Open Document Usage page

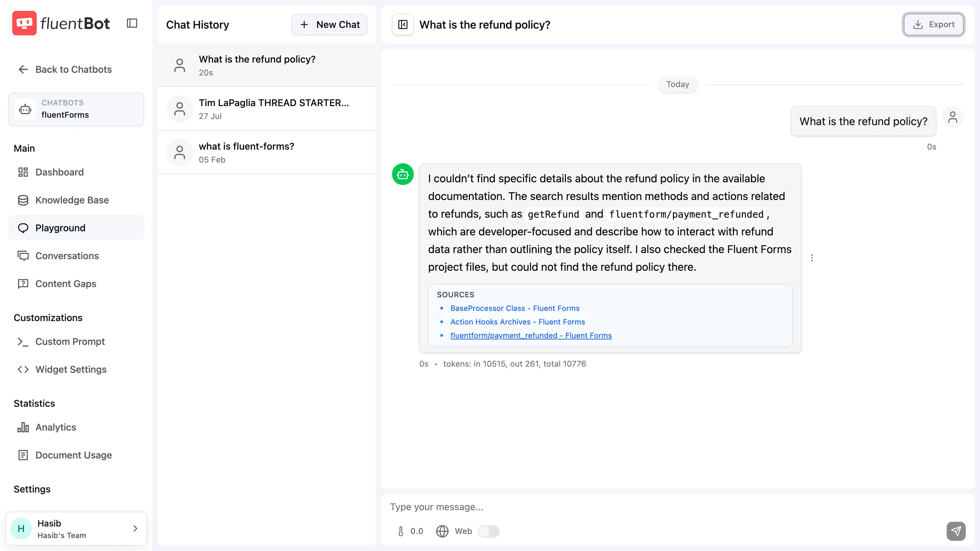[x=76, y=455]
